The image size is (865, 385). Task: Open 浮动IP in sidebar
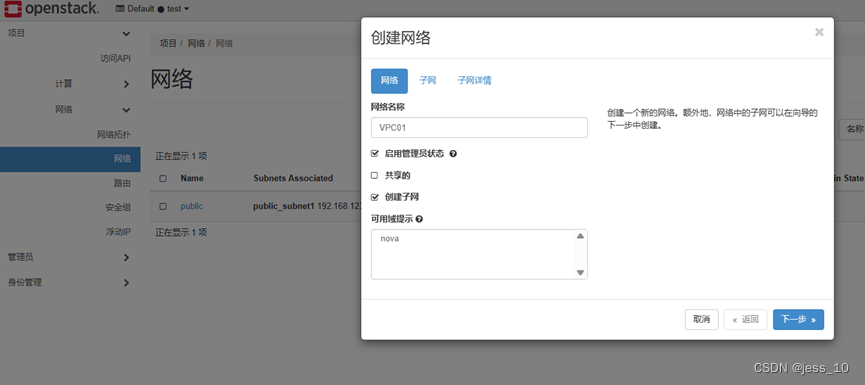118,232
